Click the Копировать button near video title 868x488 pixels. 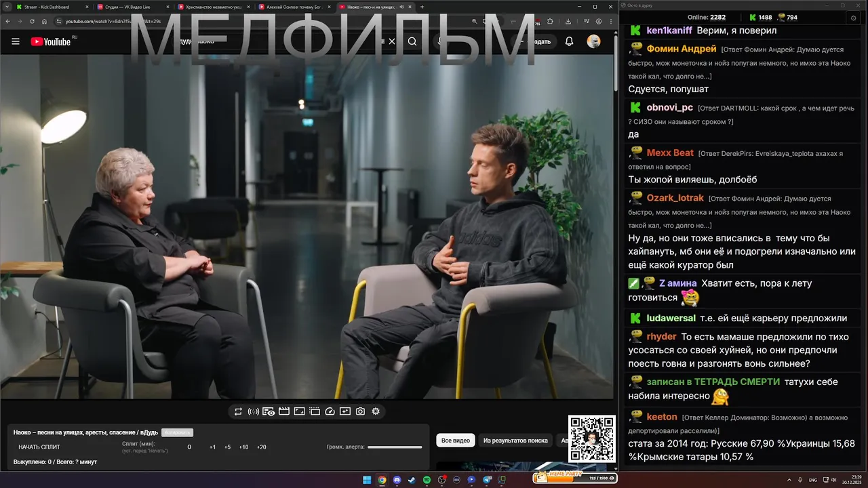tap(178, 432)
